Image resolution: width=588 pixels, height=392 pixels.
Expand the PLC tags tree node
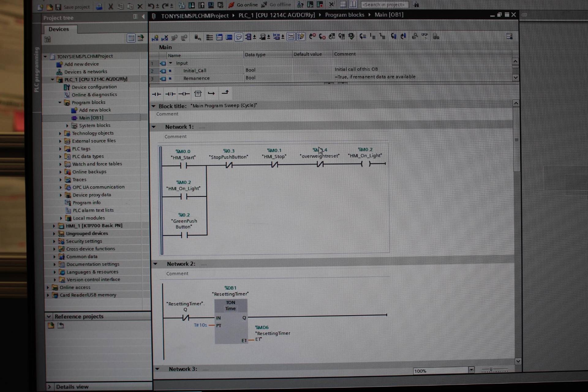pos(60,149)
